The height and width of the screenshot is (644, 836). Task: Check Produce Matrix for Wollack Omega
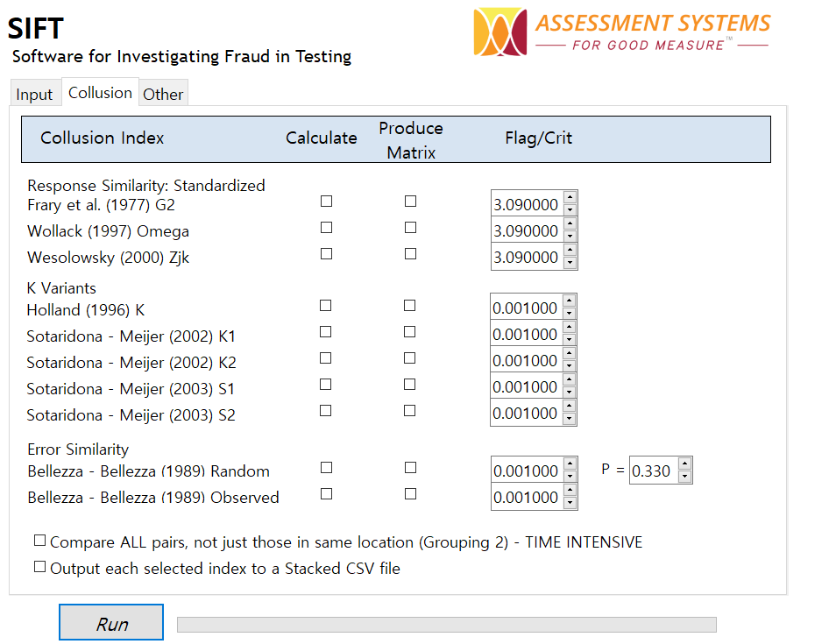(410, 228)
